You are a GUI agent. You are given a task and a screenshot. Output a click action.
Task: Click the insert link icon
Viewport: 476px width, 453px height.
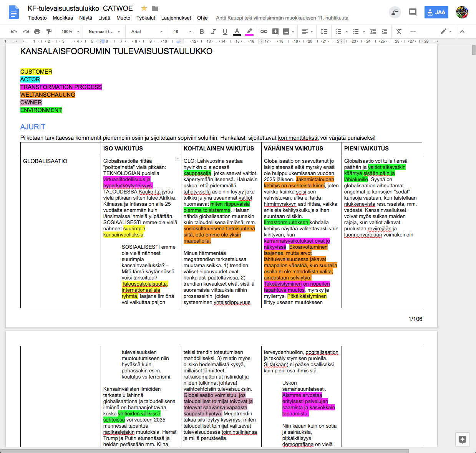(264, 31)
